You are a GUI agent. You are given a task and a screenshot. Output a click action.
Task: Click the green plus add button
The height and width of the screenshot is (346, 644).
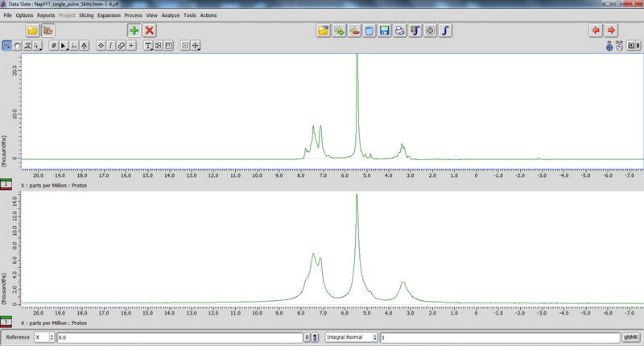pos(134,30)
